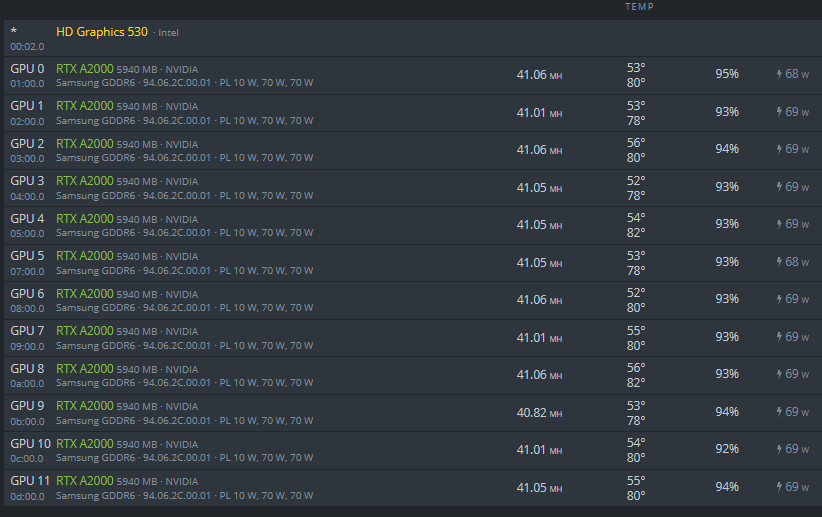Click the Samsung GDDR6 details on GPU 11
Screen dimensions: 822x517
pyautogui.click(x=184, y=496)
